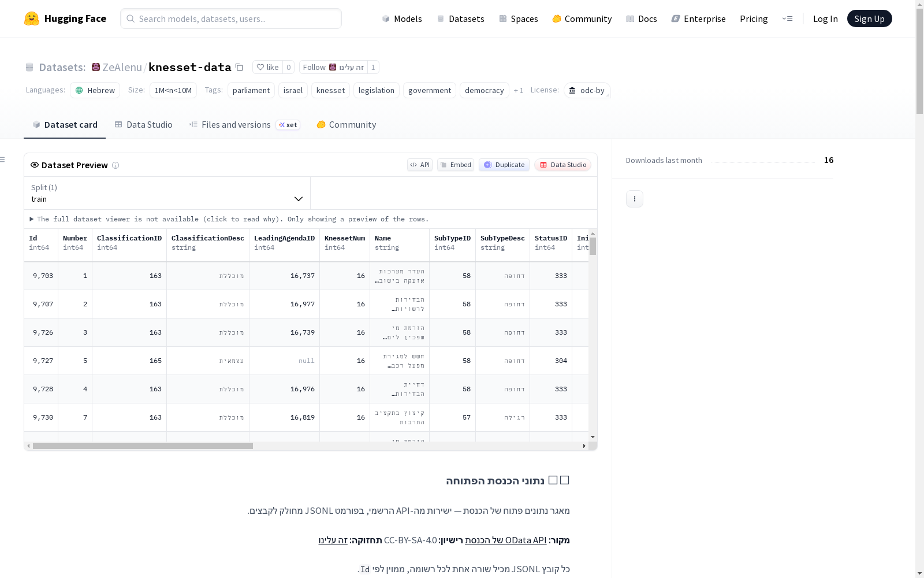Open Docs in the top navigation
924x578 pixels.
642,18
